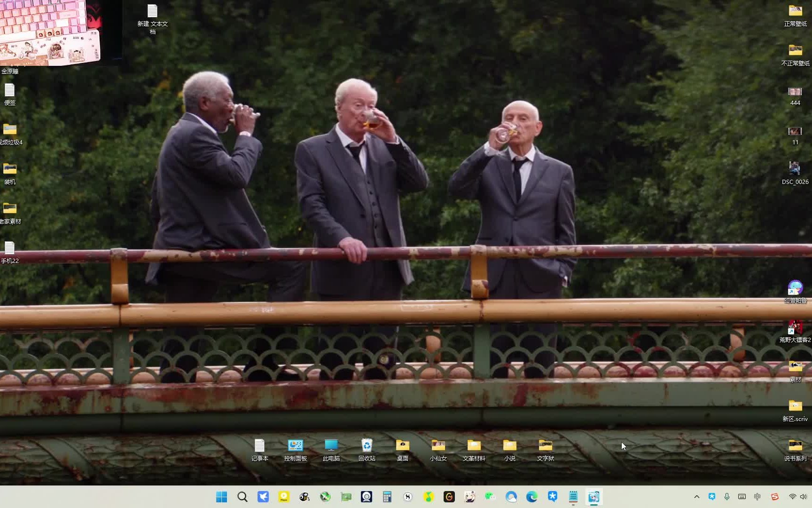This screenshot has height=508, width=812.
Task: Select the 新区.scriv folder icon
Action: click(795, 410)
